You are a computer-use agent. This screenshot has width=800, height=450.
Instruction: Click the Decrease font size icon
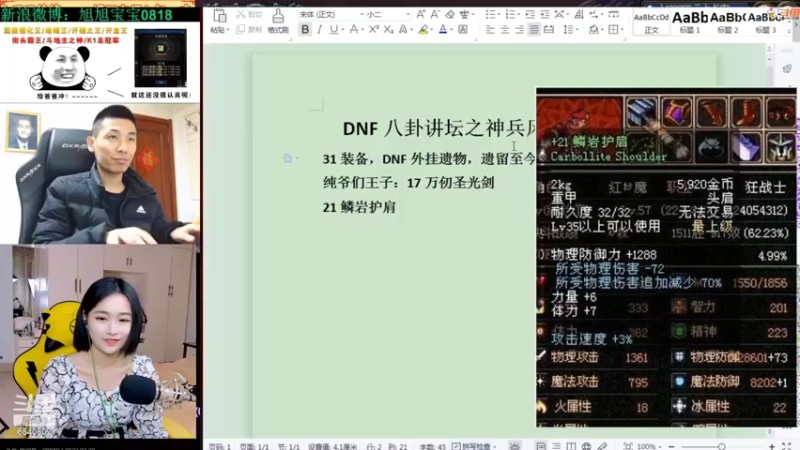coord(435,14)
